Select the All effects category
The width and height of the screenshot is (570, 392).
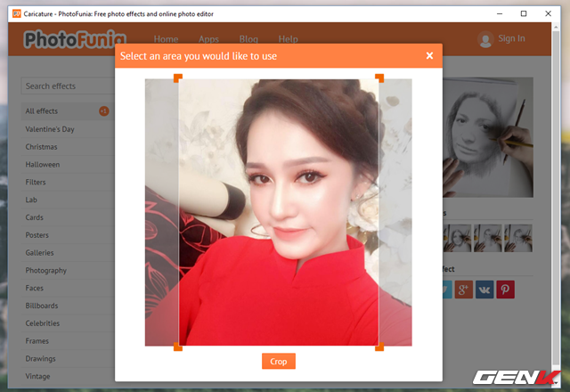[x=68, y=110]
